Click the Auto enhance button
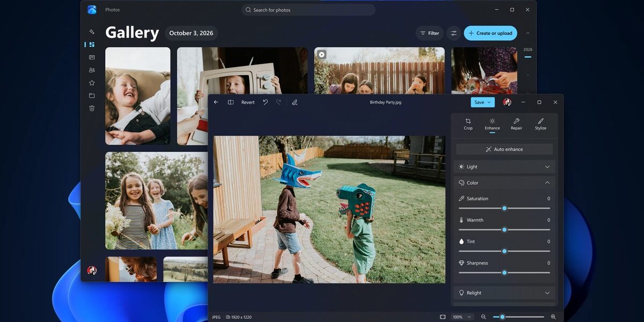The height and width of the screenshot is (322, 644). (x=504, y=149)
